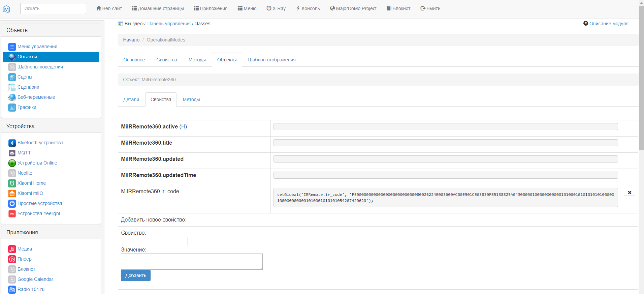The width and height of the screenshot is (644, 294).
Task: Click the Начало breadcrumb link
Action: (131, 40)
